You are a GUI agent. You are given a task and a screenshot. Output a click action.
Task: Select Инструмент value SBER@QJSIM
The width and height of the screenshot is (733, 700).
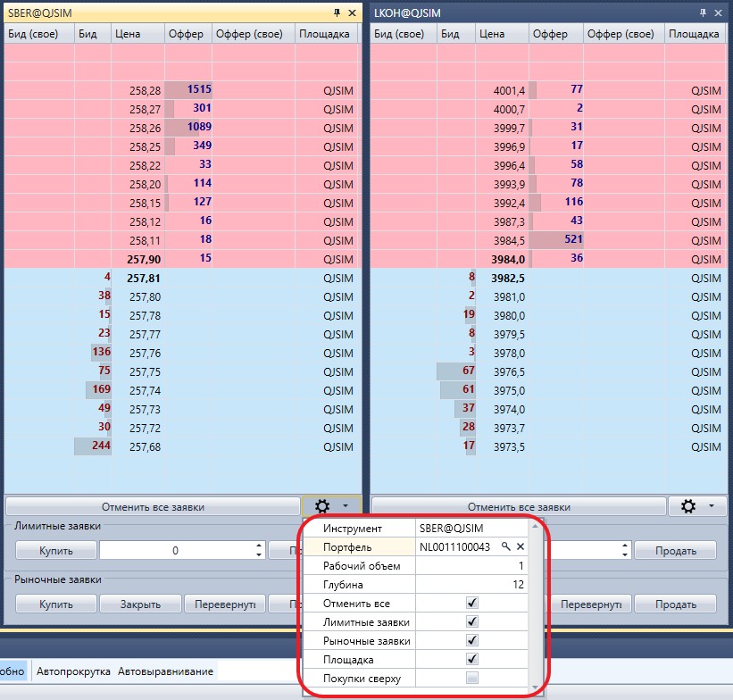click(x=471, y=529)
